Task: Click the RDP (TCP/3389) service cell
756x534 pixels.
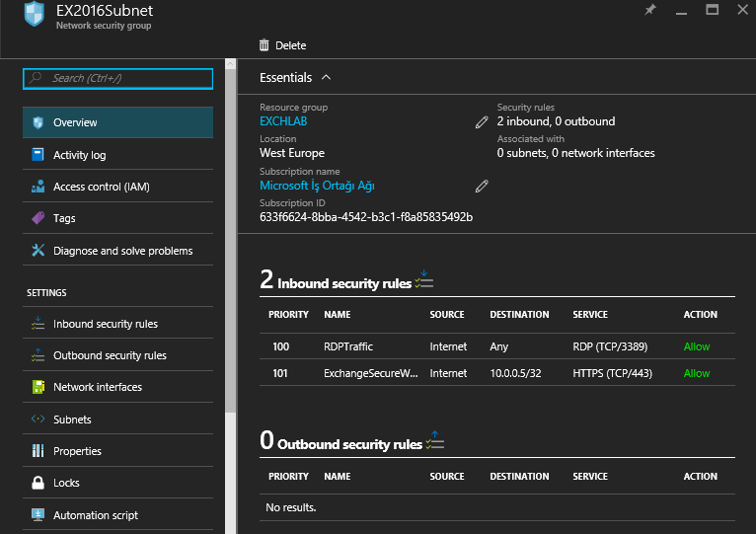Action: pos(610,346)
